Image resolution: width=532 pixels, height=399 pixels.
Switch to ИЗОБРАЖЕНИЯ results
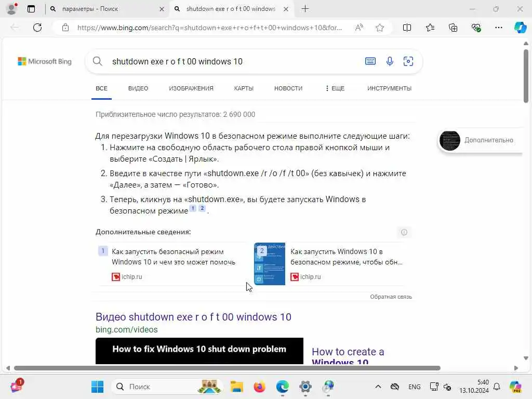(191, 88)
